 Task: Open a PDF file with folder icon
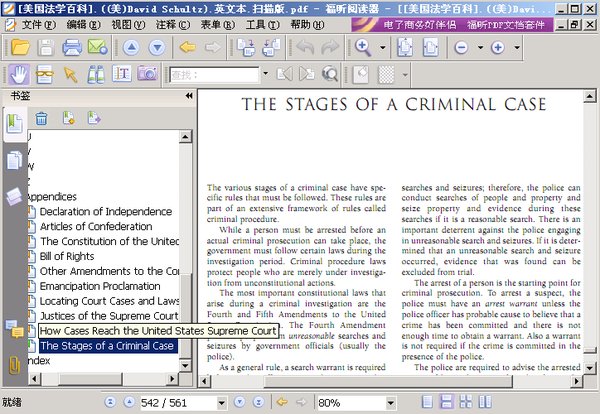point(20,47)
